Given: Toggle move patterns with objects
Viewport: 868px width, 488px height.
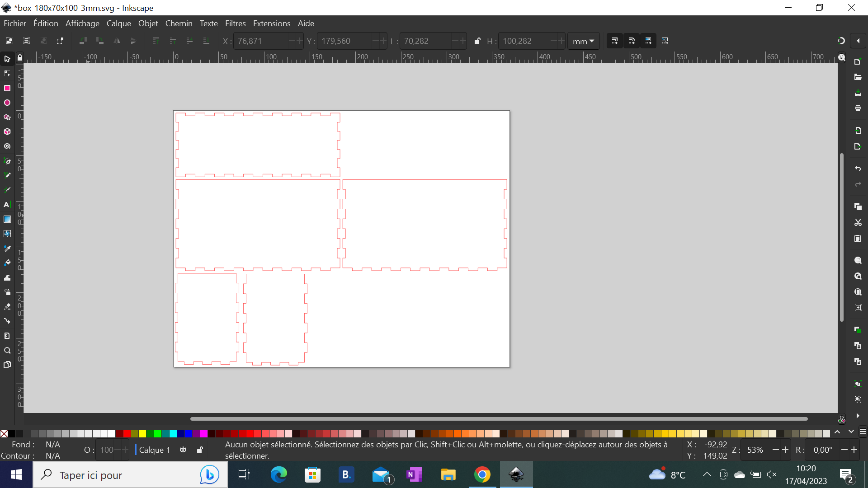Looking at the screenshot, I should point(665,41).
